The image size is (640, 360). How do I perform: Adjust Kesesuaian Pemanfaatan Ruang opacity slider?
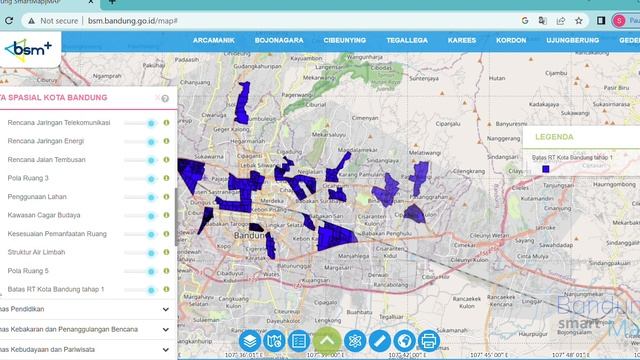click(140, 234)
